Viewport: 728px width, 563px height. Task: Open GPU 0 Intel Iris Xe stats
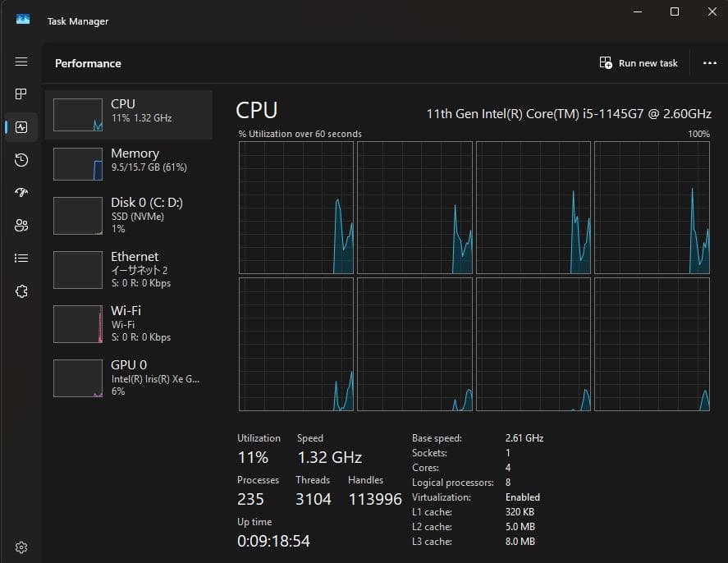[129, 378]
